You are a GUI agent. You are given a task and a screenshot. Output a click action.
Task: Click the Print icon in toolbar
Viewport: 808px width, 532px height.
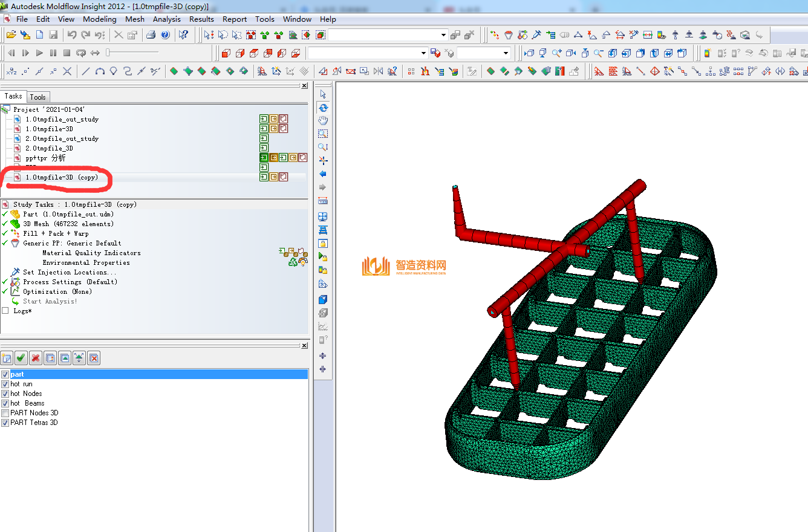[x=151, y=35]
